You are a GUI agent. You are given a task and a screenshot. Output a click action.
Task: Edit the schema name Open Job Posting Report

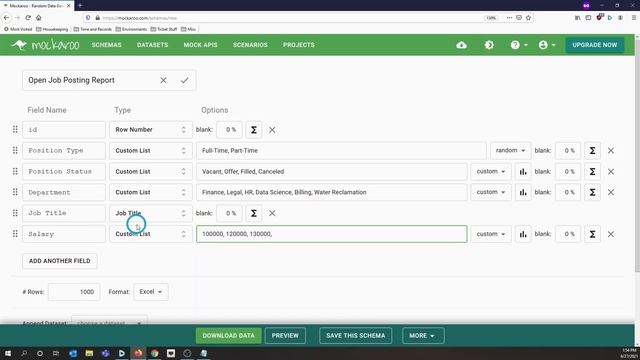point(90,80)
